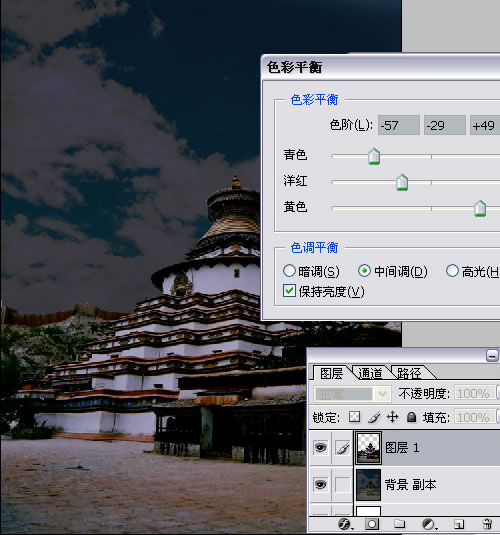The height and width of the screenshot is (535, 500).
Task: Click 填充 100% field
Action: click(x=475, y=417)
